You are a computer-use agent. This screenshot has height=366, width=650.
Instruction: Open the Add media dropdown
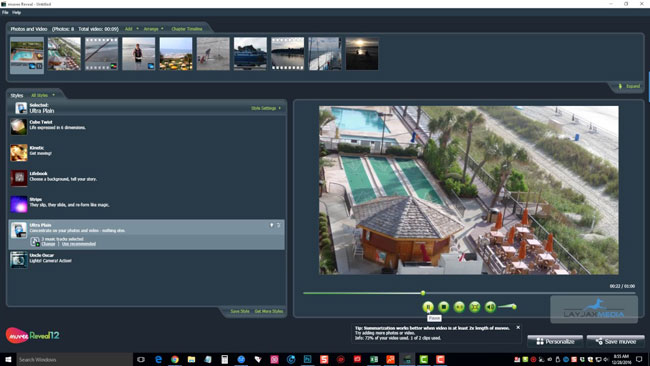pyautogui.click(x=131, y=29)
